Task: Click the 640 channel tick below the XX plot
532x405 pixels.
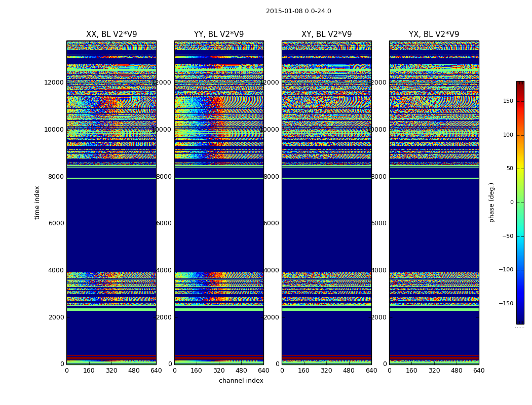Action: pos(156,371)
